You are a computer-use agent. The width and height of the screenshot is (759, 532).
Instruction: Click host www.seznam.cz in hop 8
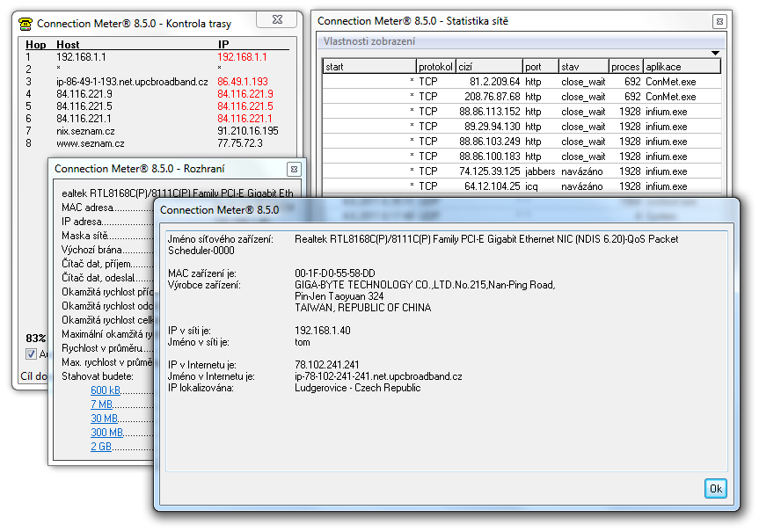(90, 143)
